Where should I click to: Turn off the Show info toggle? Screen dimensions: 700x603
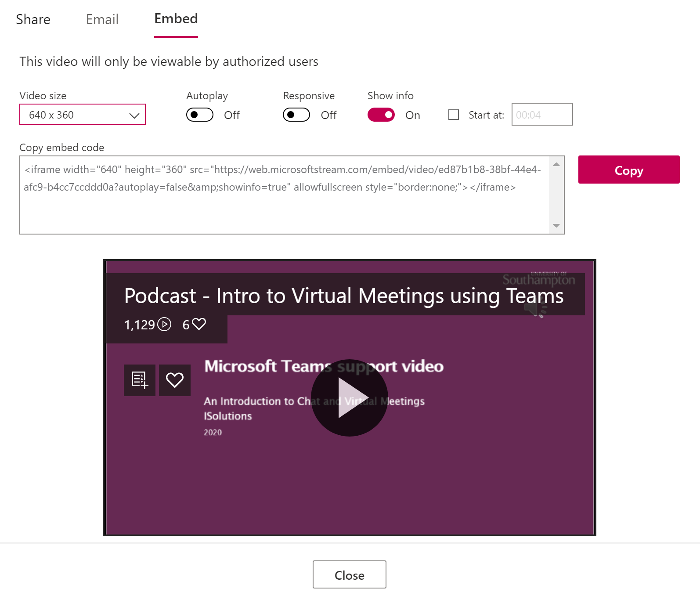pyautogui.click(x=381, y=115)
